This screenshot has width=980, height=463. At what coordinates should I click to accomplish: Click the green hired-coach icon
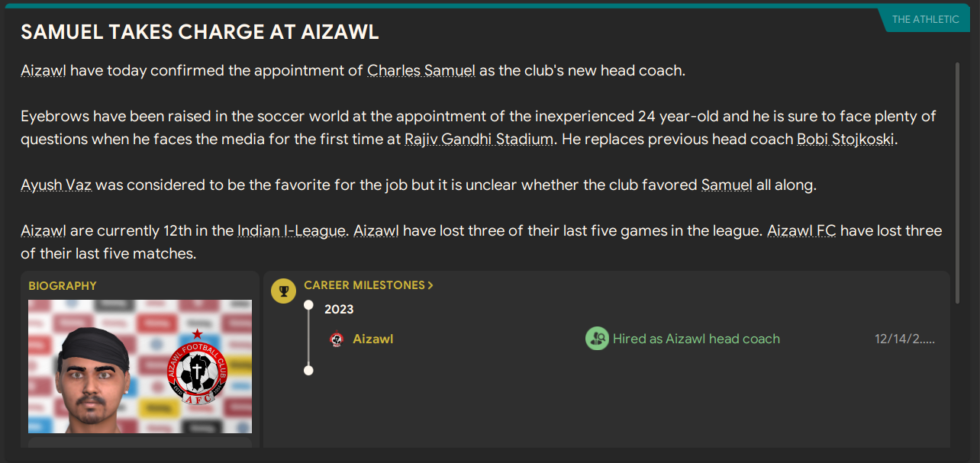coord(597,339)
